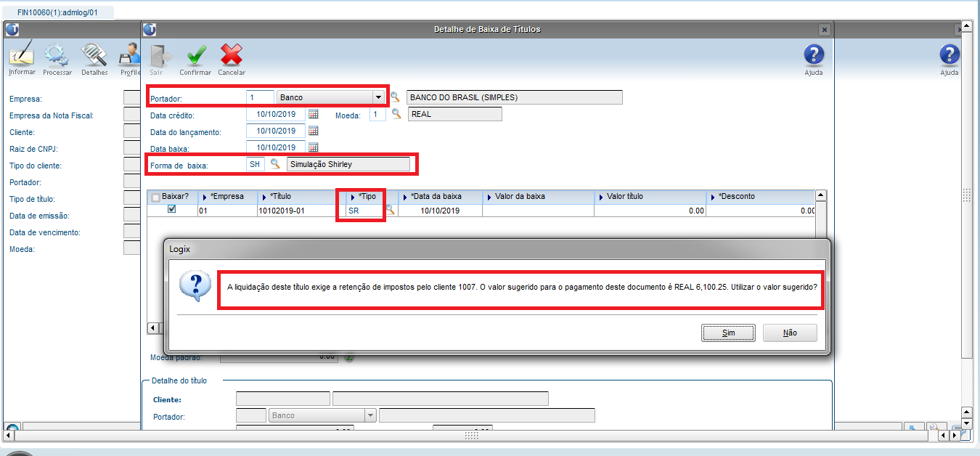Click the Moeda code field
The width and height of the screenshot is (980, 456).
click(377, 114)
